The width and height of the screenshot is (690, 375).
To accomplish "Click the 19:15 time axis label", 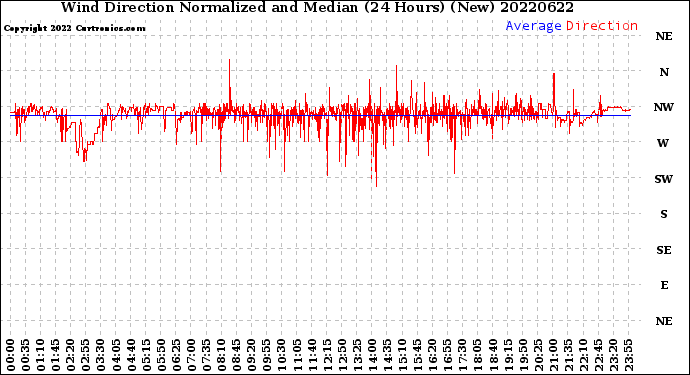I will point(508,355).
